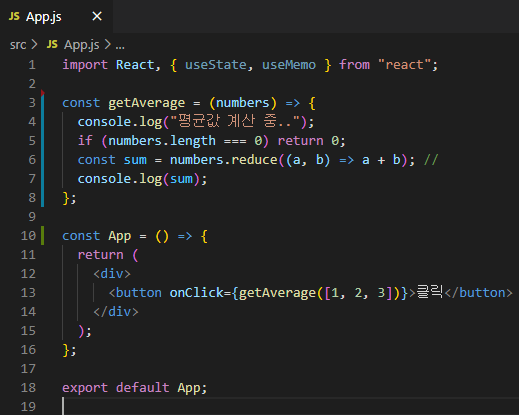Click the opening <div> tag
The image size is (519, 415).
coord(112,274)
